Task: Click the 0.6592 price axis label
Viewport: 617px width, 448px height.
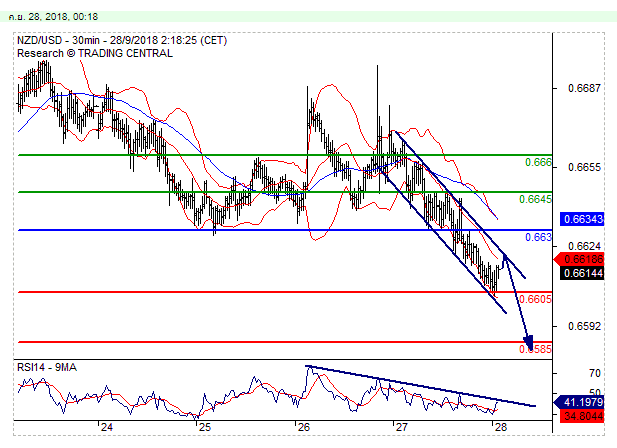Action: 584,326
